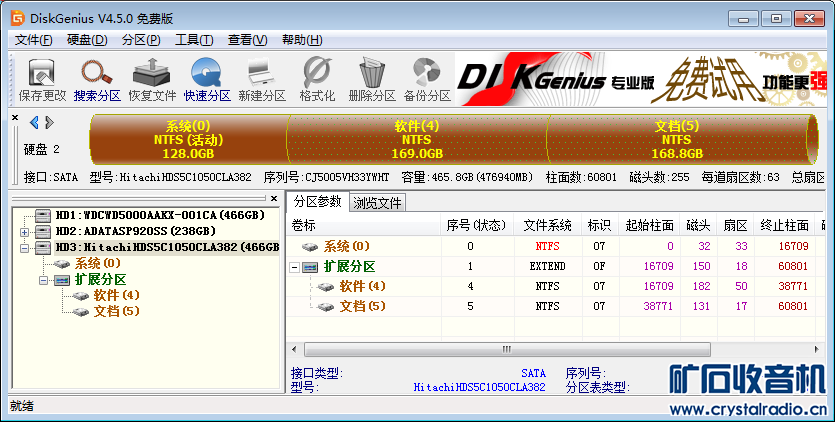
Task: Switch to the 浏览文件 tab
Action: click(377, 203)
